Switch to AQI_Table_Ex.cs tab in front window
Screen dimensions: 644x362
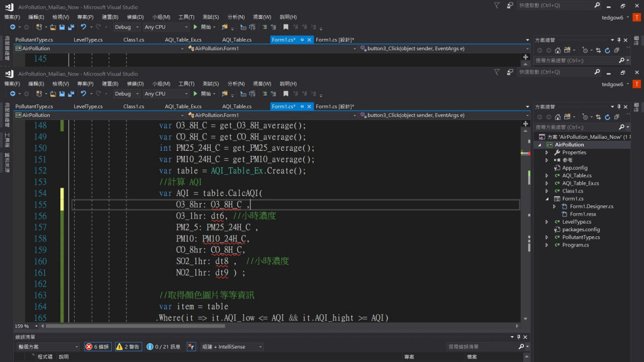tap(183, 106)
